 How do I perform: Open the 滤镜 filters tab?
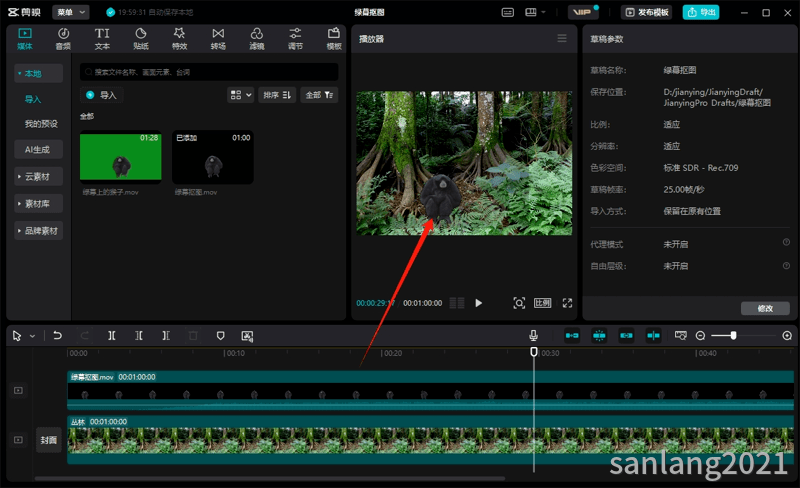tap(257, 39)
